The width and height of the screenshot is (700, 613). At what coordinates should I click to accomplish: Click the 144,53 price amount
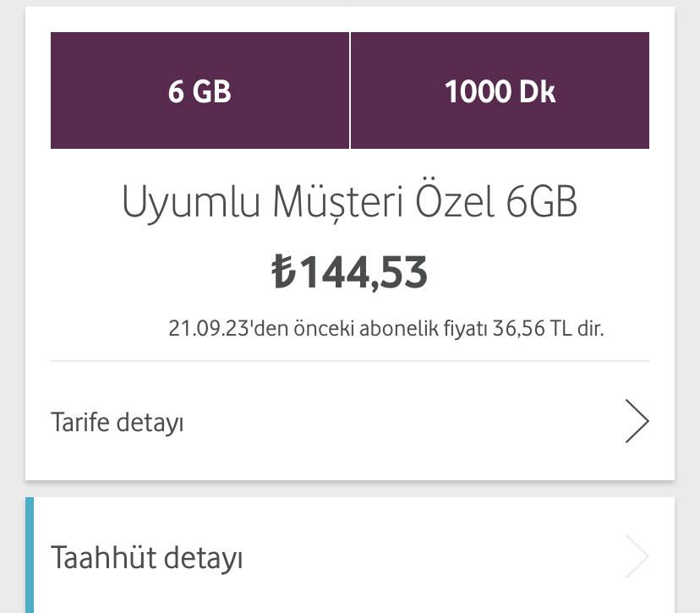click(364, 272)
